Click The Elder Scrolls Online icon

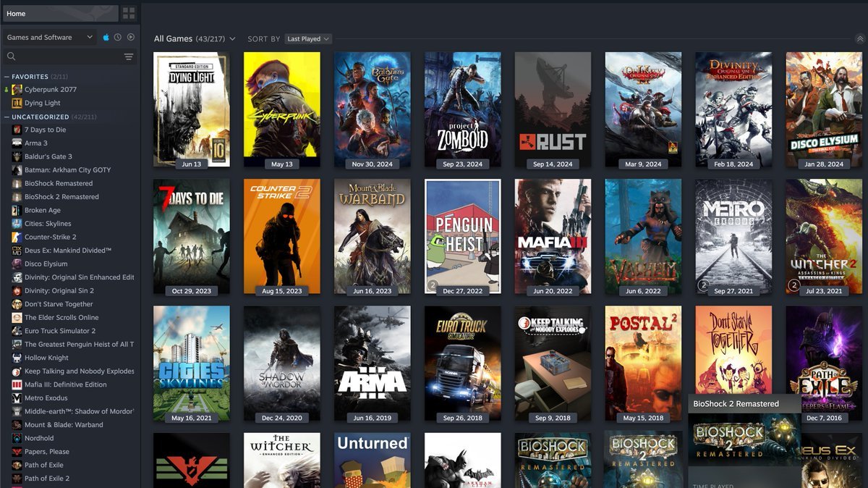[x=17, y=317]
